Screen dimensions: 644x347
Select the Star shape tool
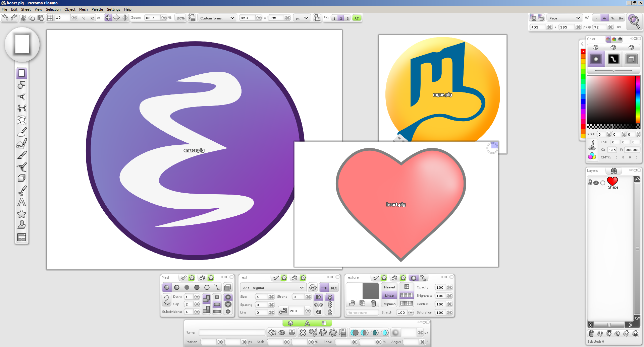coord(21,214)
